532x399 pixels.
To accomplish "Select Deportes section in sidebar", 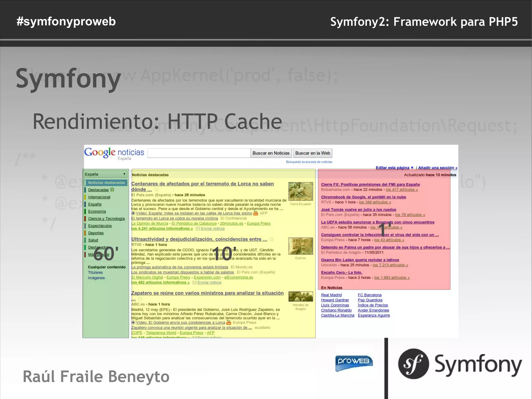I will coord(96,233).
